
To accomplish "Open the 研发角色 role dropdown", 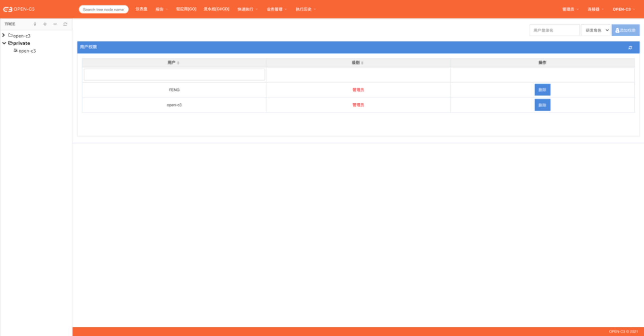I will tap(595, 30).
